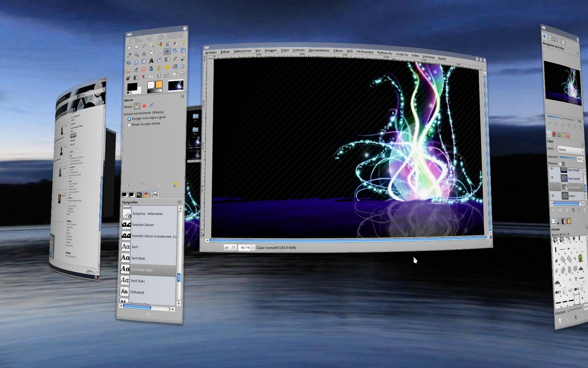Select the Ellipse Select tool
This screenshot has width=588, height=368.
(136, 47)
